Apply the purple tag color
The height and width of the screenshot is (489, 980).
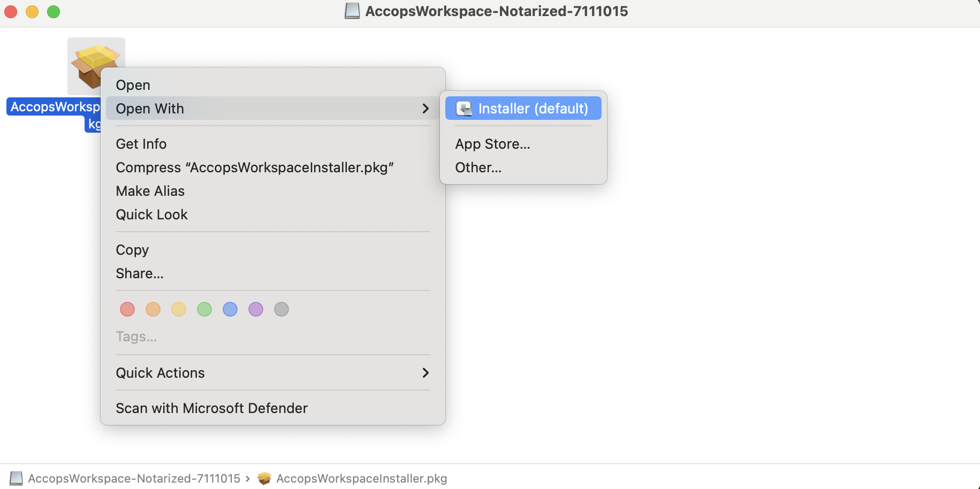[256, 309]
